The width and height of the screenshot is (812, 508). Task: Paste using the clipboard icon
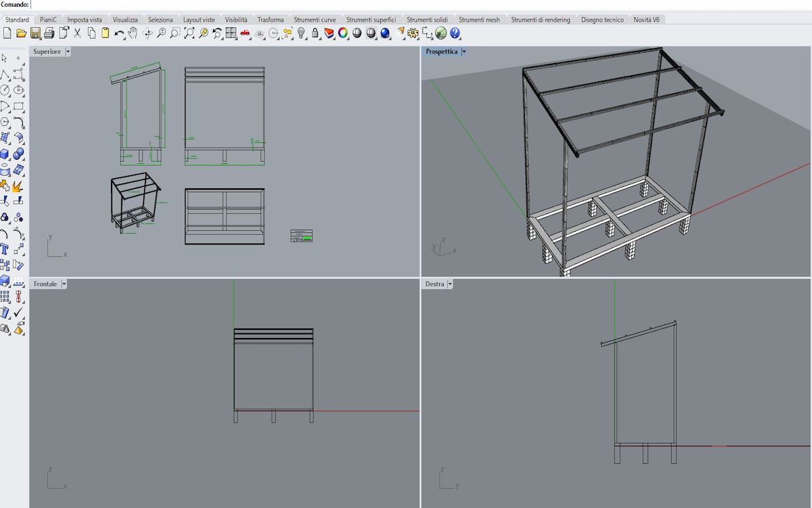tap(106, 33)
